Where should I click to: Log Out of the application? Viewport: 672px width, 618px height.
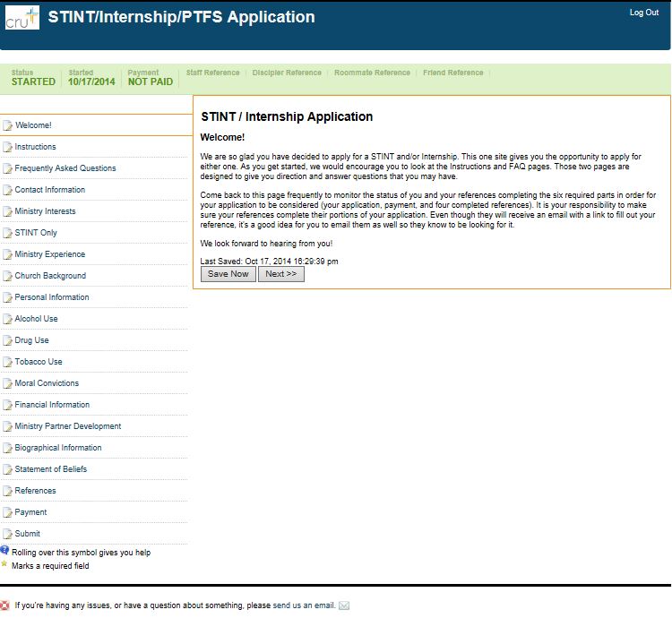[x=643, y=13]
